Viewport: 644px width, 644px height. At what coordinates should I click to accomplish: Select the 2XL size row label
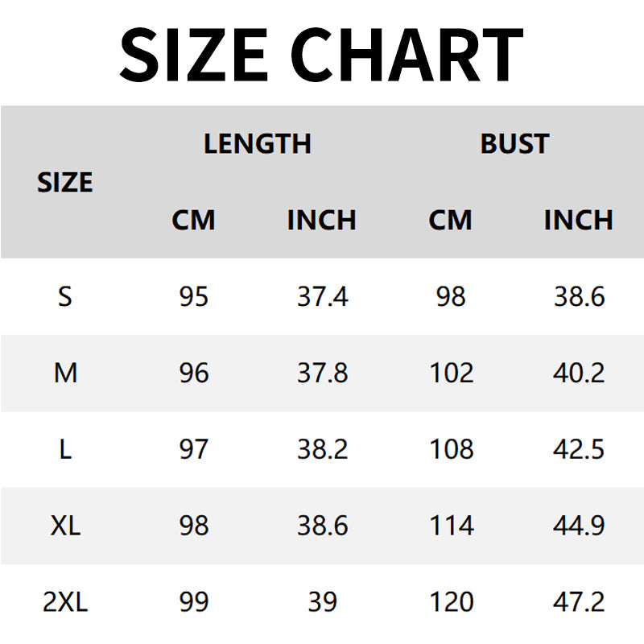click(65, 602)
